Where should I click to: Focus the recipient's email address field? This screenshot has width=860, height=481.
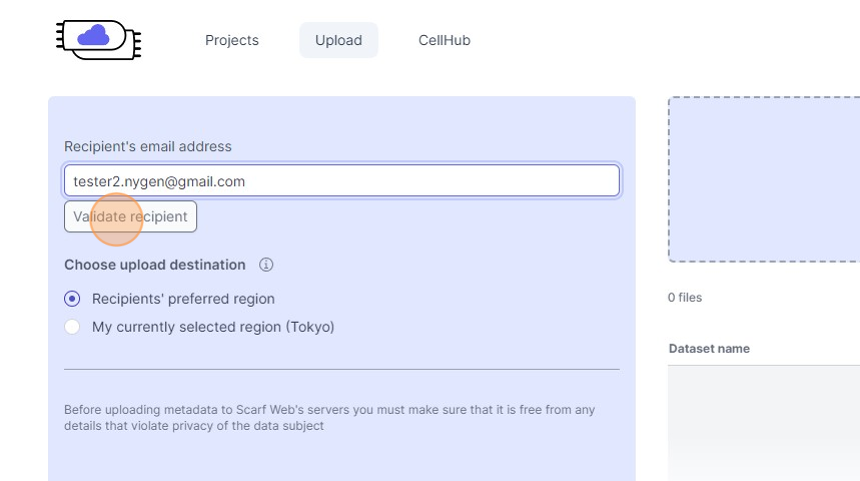click(341, 181)
